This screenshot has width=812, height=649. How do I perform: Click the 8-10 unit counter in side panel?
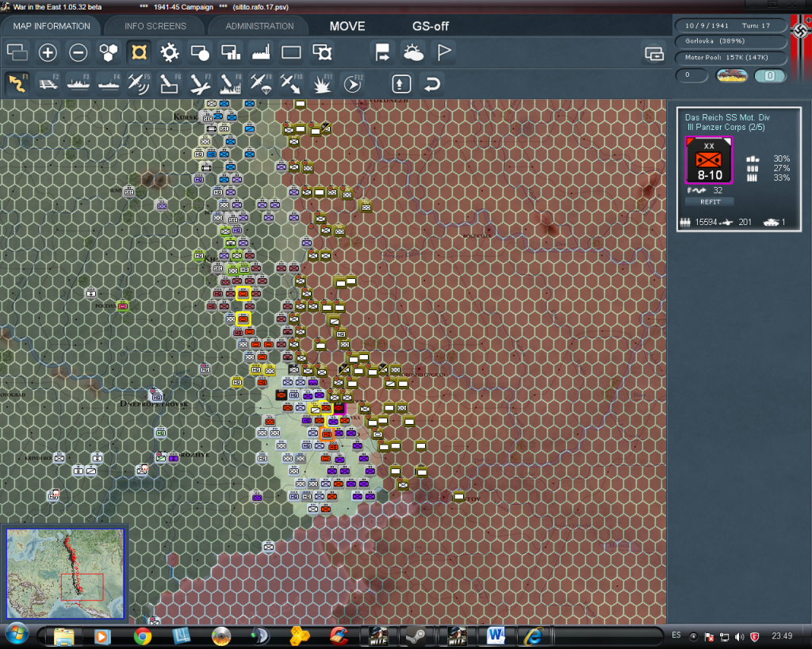[x=709, y=160]
